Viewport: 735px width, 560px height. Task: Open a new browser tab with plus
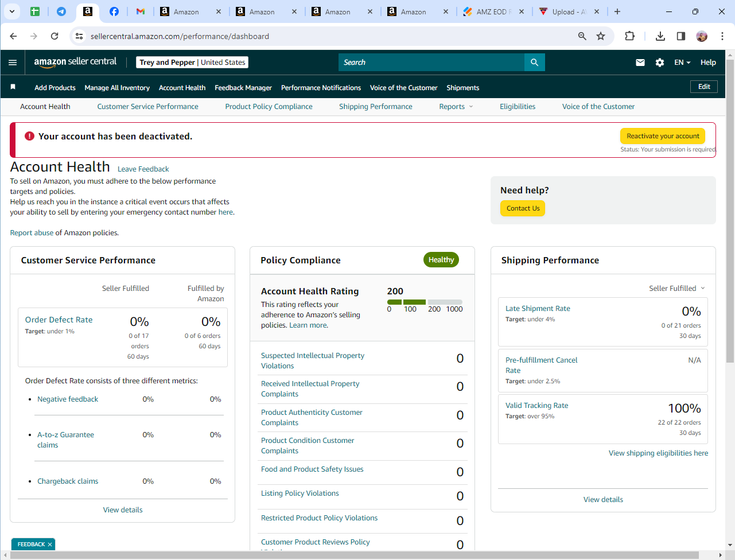[617, 11]
